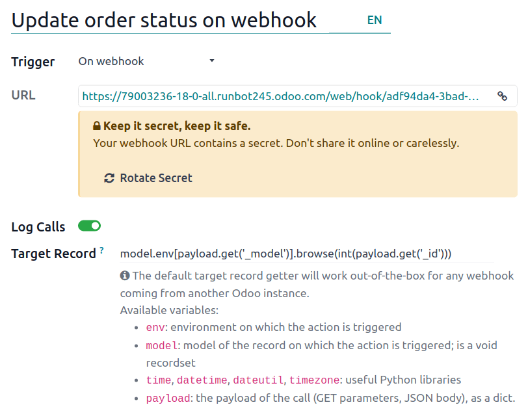Screen dimensions: 528x420
Task: Click the Log Calls field label
Action: (x=38, y=227)
